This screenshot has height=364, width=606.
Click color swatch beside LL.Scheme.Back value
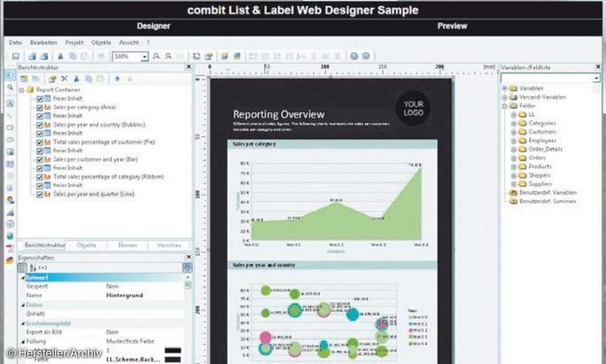[x=173, y=359]
